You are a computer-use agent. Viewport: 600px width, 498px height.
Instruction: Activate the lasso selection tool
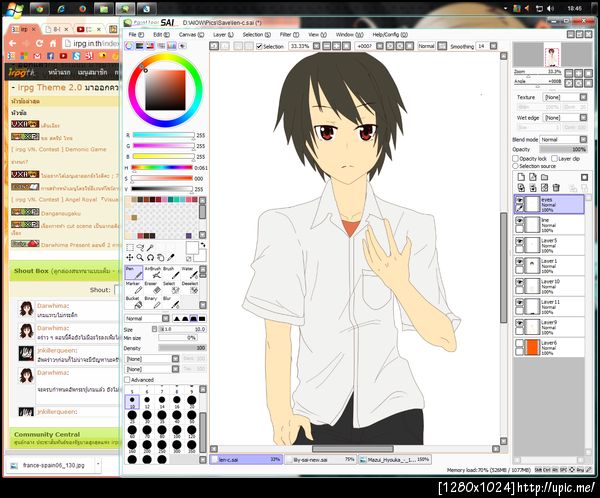[x=140, y=248]
